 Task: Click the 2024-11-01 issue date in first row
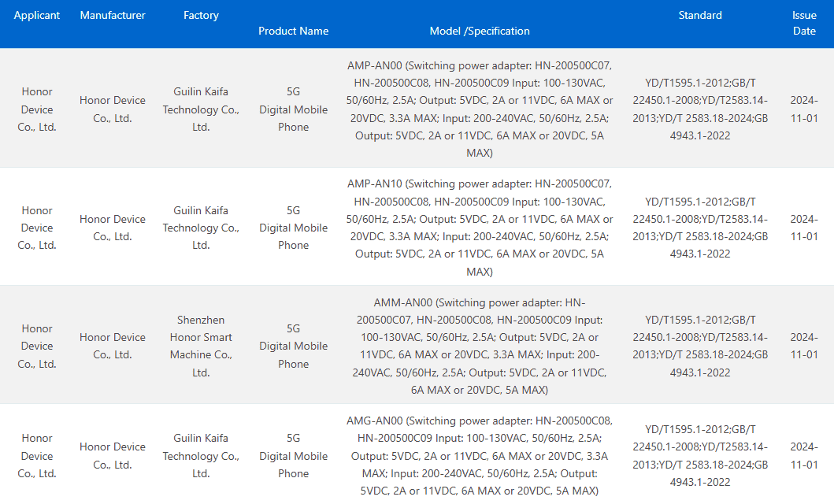[804, 109]
